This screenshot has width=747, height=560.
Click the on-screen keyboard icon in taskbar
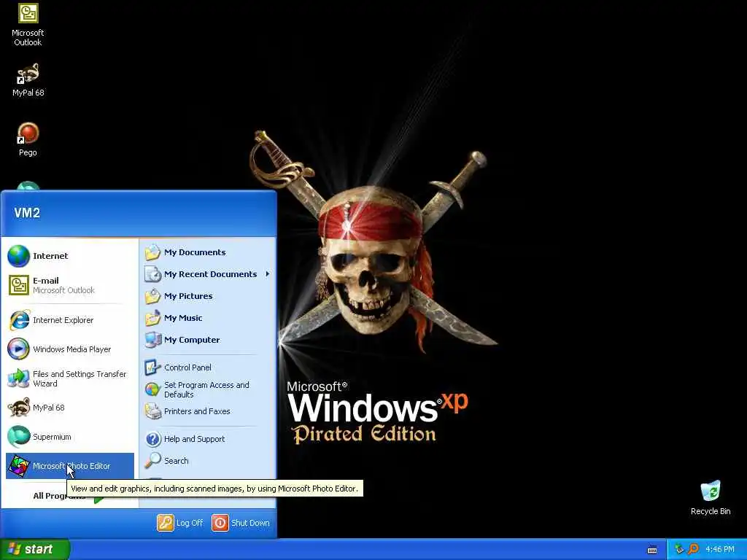(x=652, y=550)
